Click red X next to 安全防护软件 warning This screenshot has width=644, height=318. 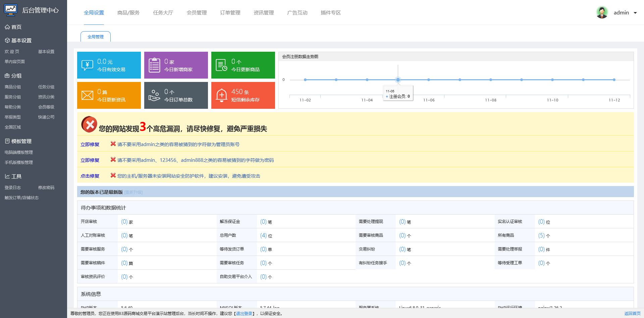[x=113, y=175]
